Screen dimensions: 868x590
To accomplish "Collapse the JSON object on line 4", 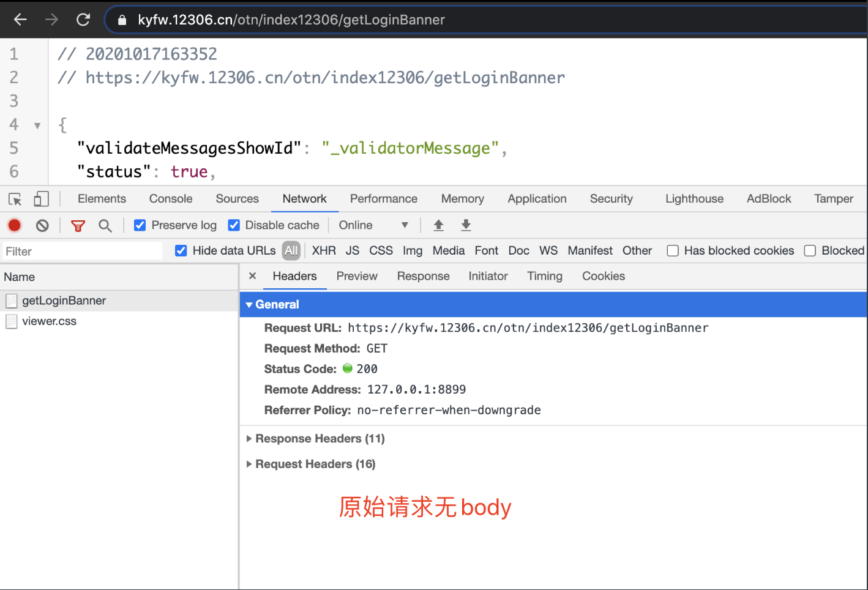I will (x=37, y=125).
